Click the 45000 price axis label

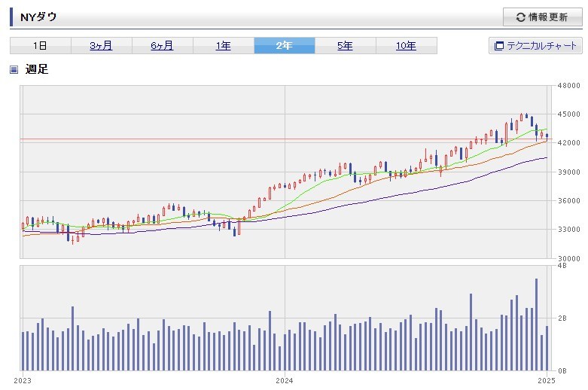point(567,114)
